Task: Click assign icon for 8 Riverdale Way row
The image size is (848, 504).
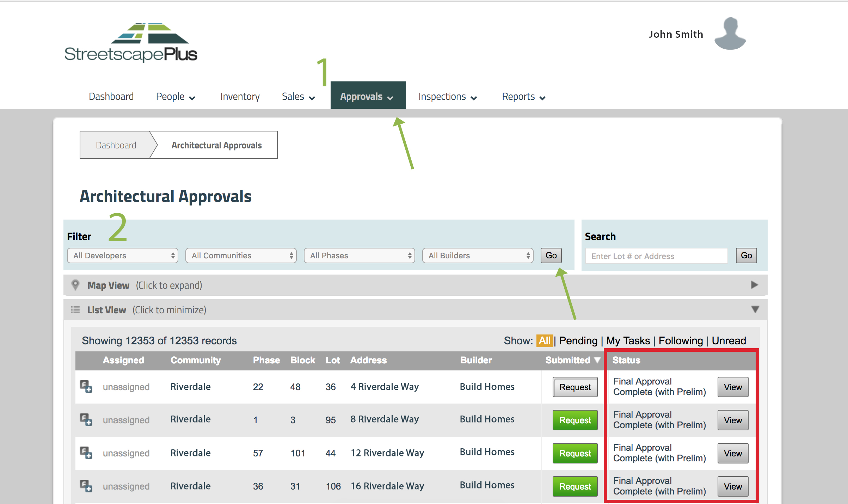Action: tap(86, 420)
